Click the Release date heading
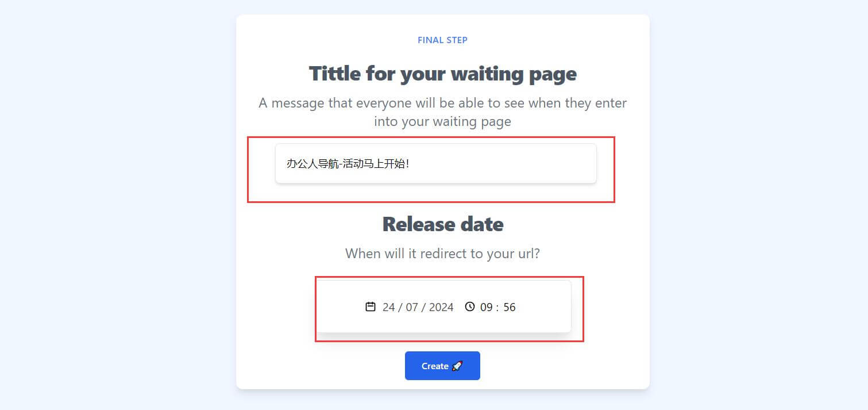Image resolution: width=868 pixels, height=410 pixels. coord(442,224)
